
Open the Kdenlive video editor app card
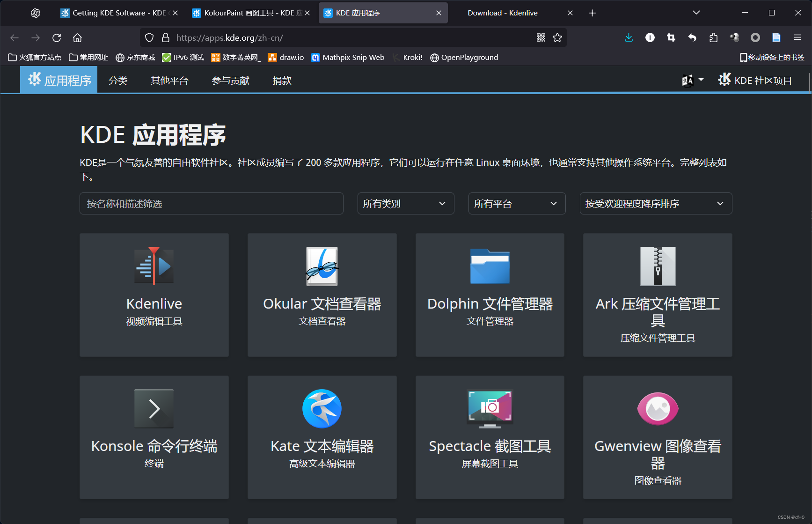(x=154, y=295)
